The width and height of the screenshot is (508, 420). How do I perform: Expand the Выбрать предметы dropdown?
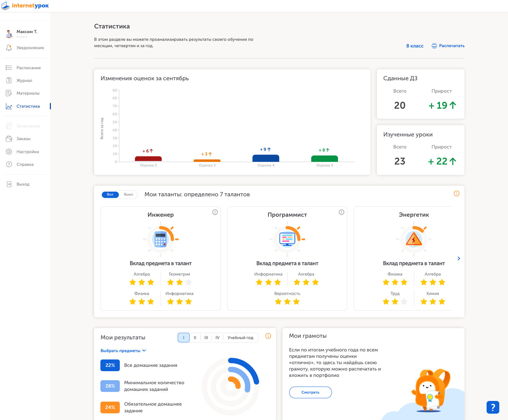(123, 351)
